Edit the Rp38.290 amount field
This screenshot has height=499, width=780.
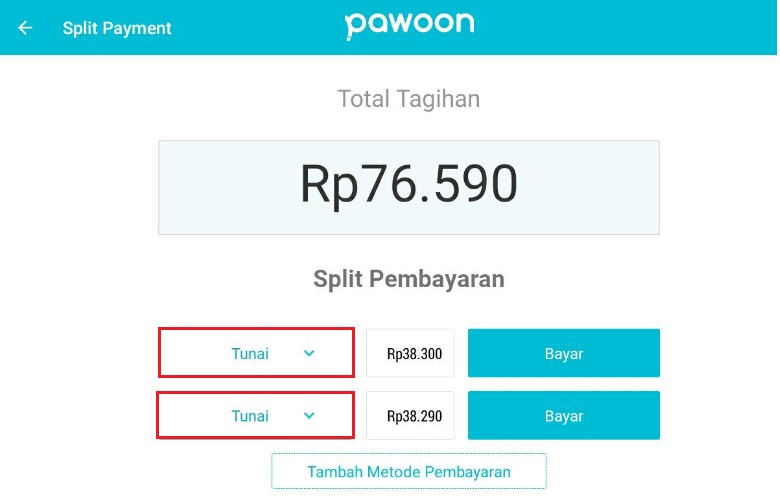click(x=410, y=415)
